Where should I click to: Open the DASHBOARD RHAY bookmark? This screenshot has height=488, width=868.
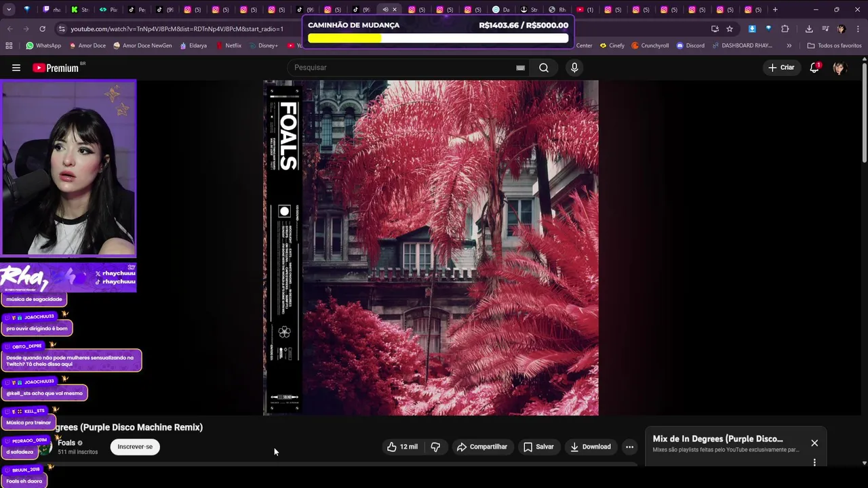click(x=741, y=45)
